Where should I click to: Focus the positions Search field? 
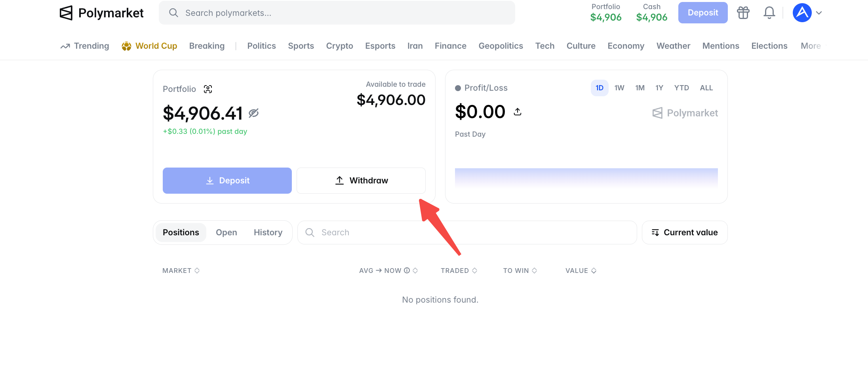(x=467, y=233)
